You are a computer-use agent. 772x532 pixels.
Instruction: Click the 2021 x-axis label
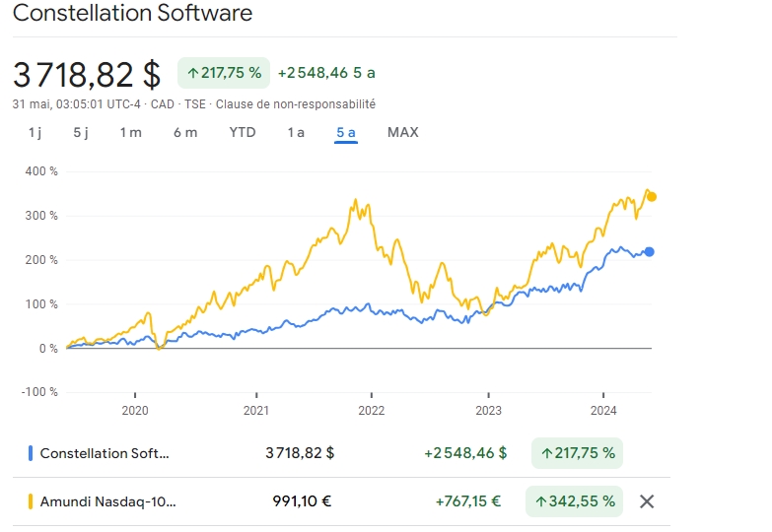(256, 411)
